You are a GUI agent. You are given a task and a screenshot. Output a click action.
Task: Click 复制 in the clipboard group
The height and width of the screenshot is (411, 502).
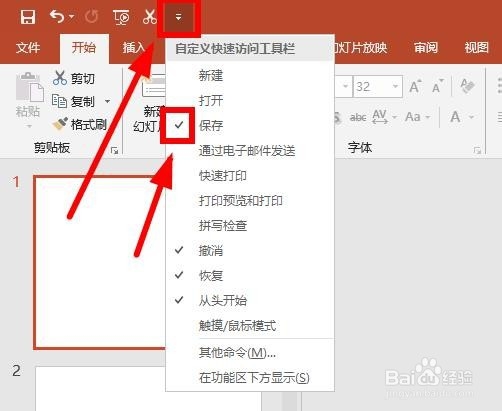pos(73,101)
